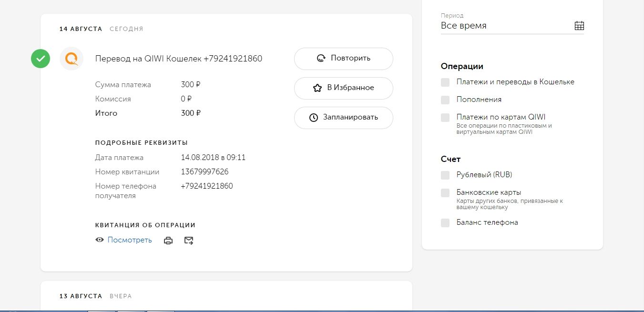Toggle Платежи по картам QIWI checkbox
The width and height of the screenshot is (644, 312).
click(445, 117)
